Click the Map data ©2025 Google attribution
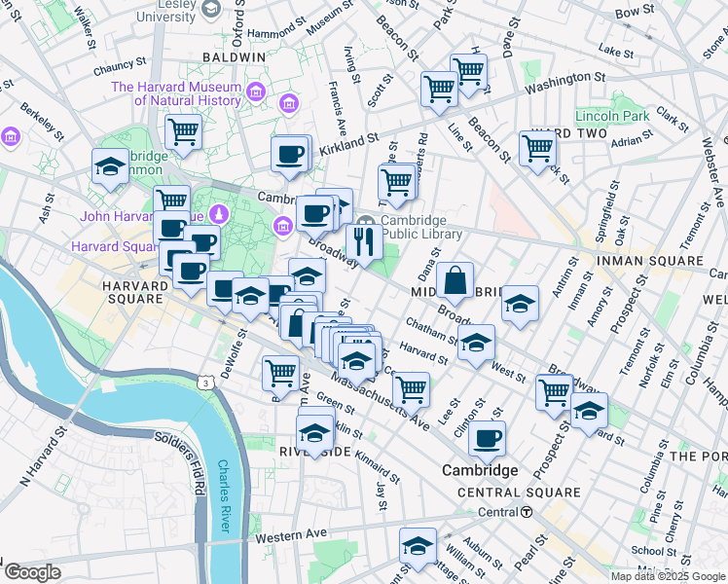The image size is (728, 584). coord(669,577)
